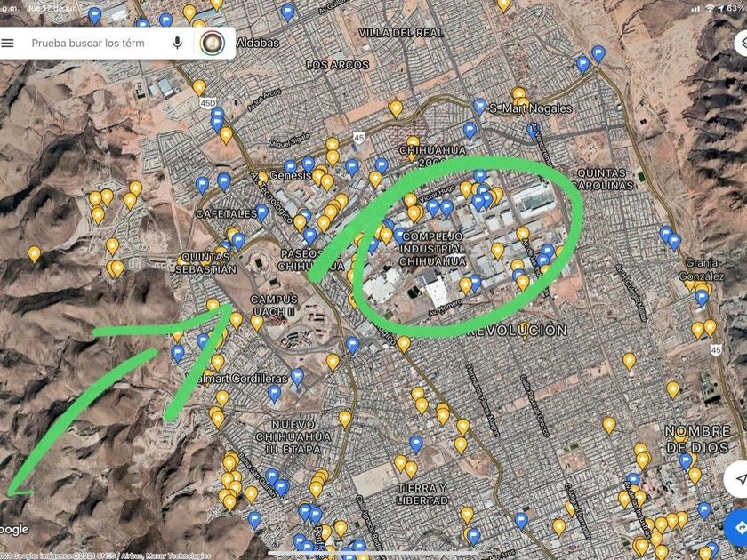Viewport: 747px width, 560px height.
Task: Tap the blue directions button
Action: (x=738, y=529)
